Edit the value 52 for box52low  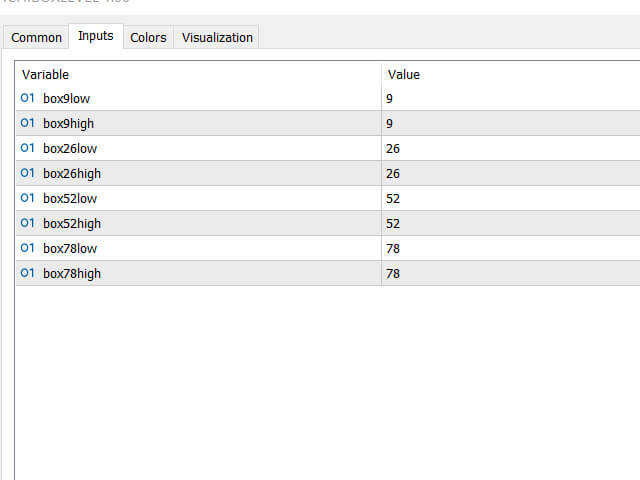392,198
